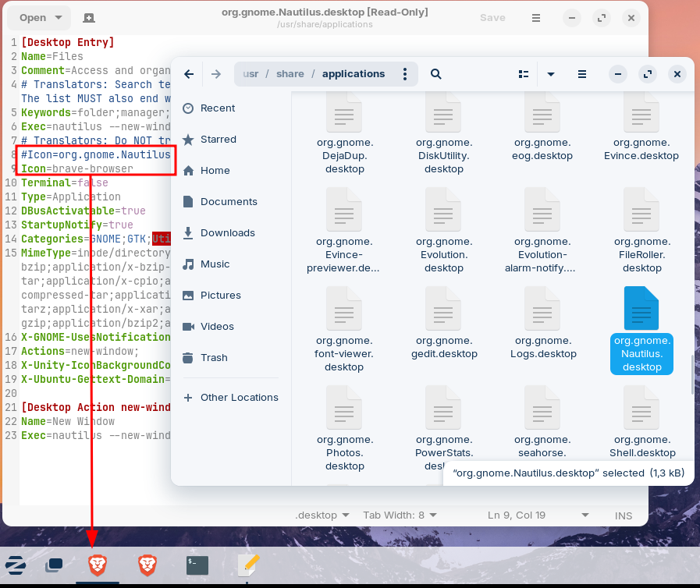Image resolution: width=700 pixels, height=588 pixels.
Task: Select org.gnome.font-viewer.desktop file
Action: pos(343,330)
